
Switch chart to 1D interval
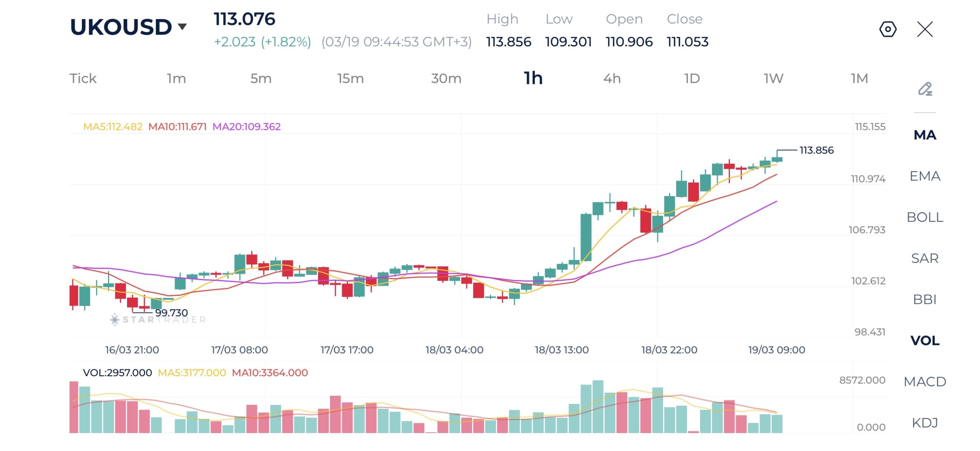pos(692,79)
